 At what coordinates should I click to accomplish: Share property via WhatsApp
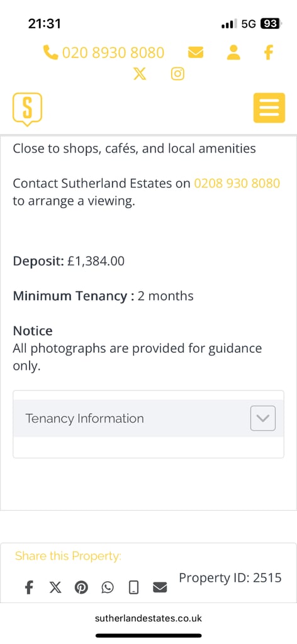click(x=107, y=588)
